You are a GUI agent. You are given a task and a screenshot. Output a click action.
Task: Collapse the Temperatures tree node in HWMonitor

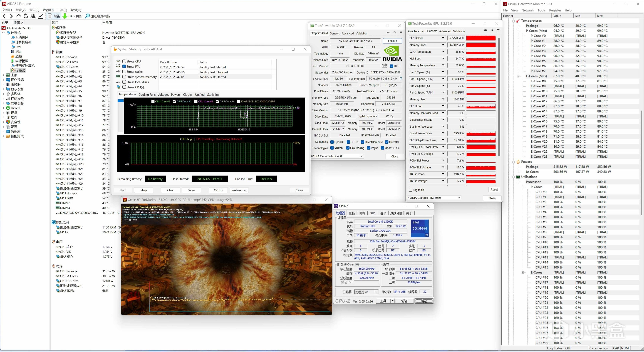click(x=513, y=21)
